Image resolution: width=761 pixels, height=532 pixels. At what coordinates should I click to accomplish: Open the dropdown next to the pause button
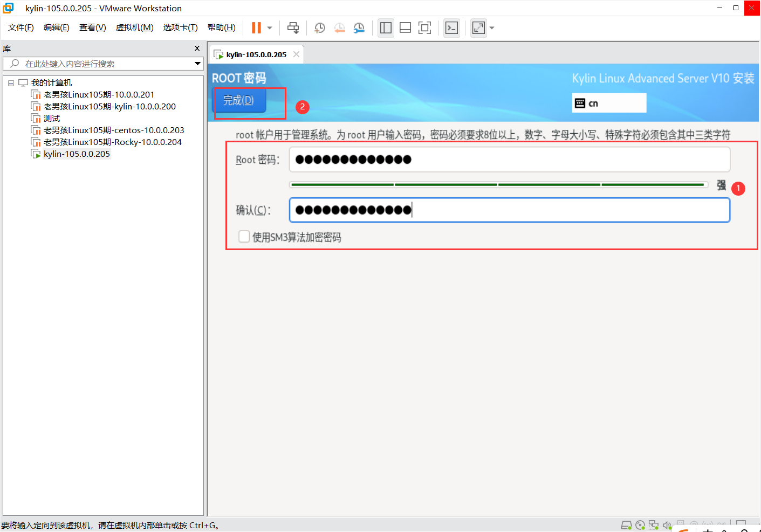(x=270, y=28)
